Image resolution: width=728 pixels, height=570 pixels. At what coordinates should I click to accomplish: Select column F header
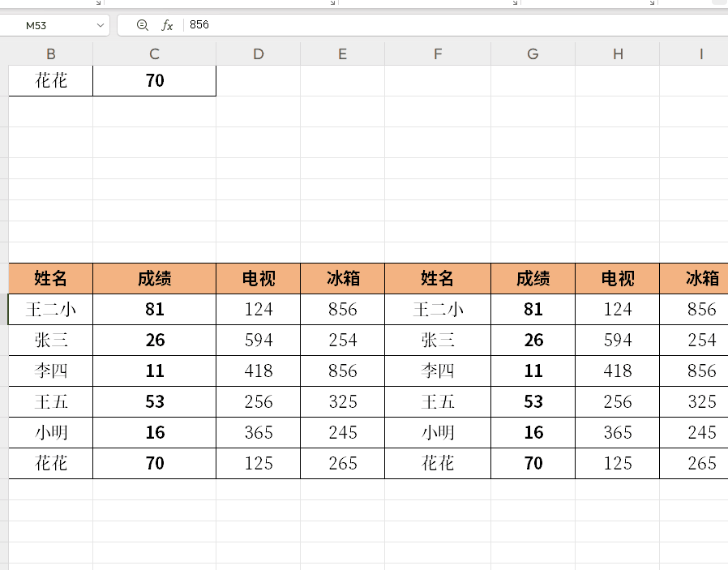coord(438,54)
